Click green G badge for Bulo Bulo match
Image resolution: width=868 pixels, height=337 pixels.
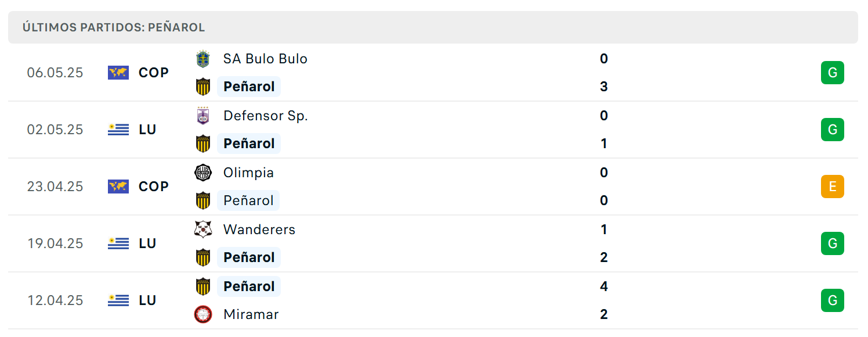(x=832, y=73)
